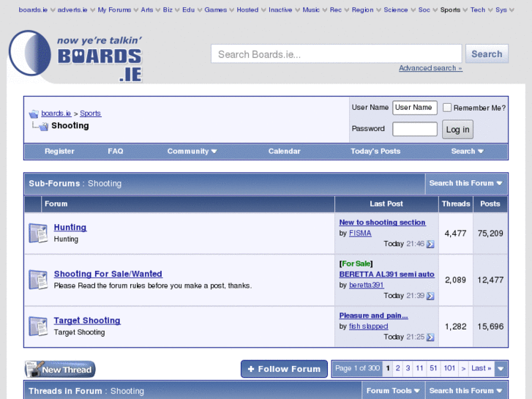Focus the User Name field

(x=415, y=108)
